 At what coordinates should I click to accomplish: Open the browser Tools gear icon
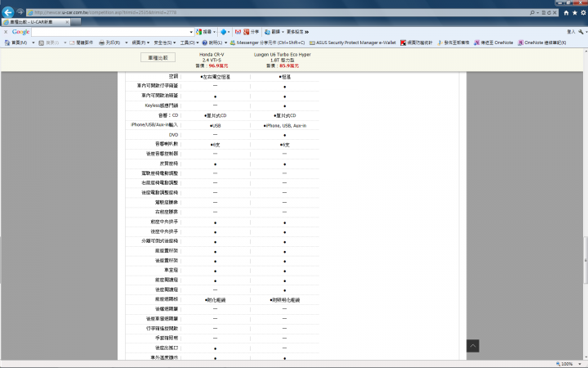pos(583,13)
